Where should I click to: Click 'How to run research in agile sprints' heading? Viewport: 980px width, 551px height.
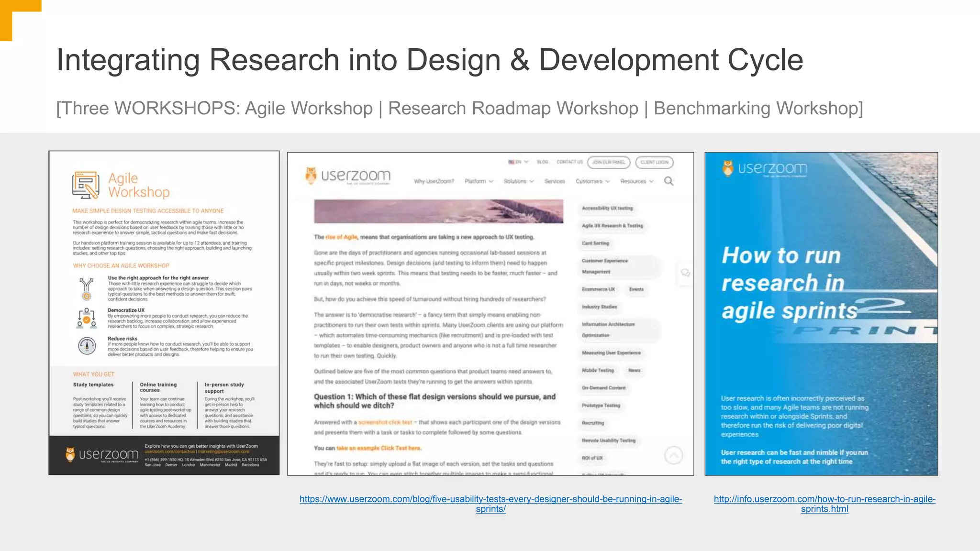coord(790,283)
